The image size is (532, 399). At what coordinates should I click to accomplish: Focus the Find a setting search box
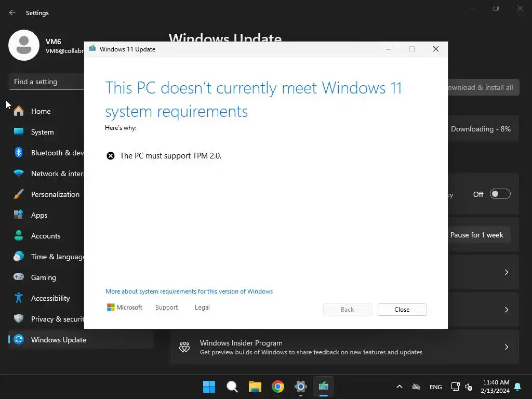tap(46, 82)
